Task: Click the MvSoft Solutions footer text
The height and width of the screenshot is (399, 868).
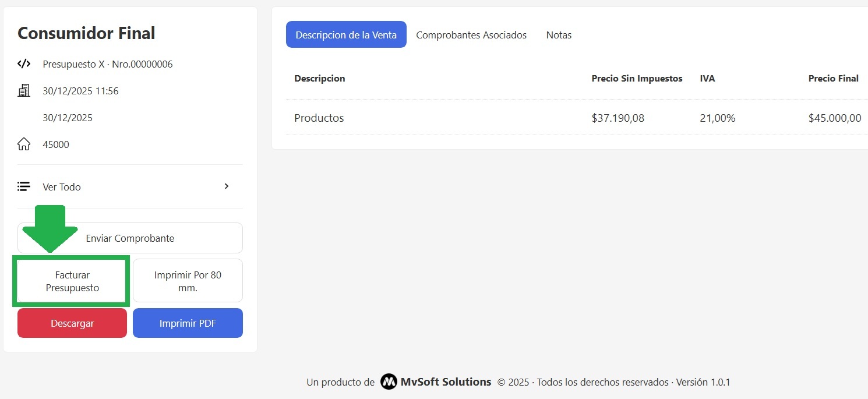Action: coord(446,382)
